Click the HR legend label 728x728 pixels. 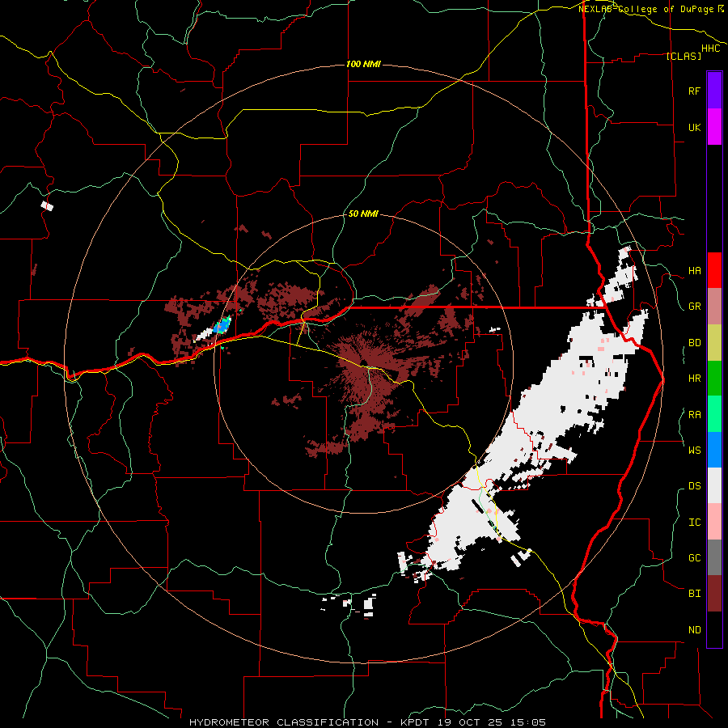[694, 379]
